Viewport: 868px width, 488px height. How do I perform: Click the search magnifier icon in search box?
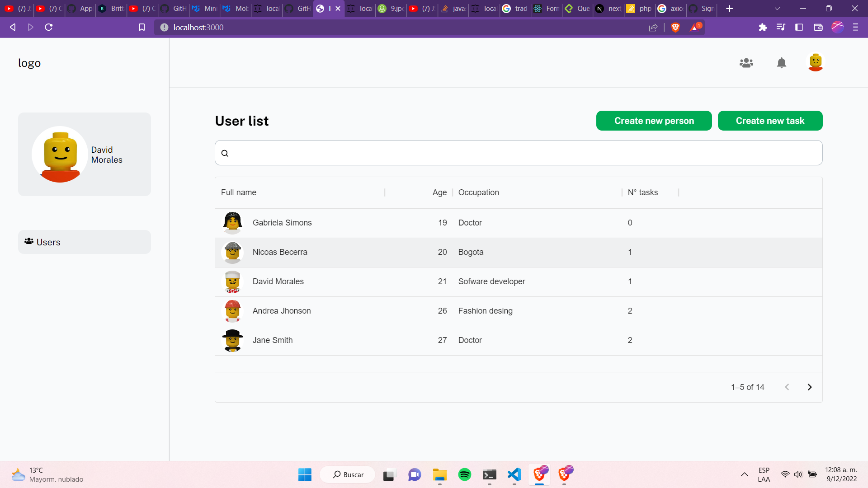tap(225, 153)
